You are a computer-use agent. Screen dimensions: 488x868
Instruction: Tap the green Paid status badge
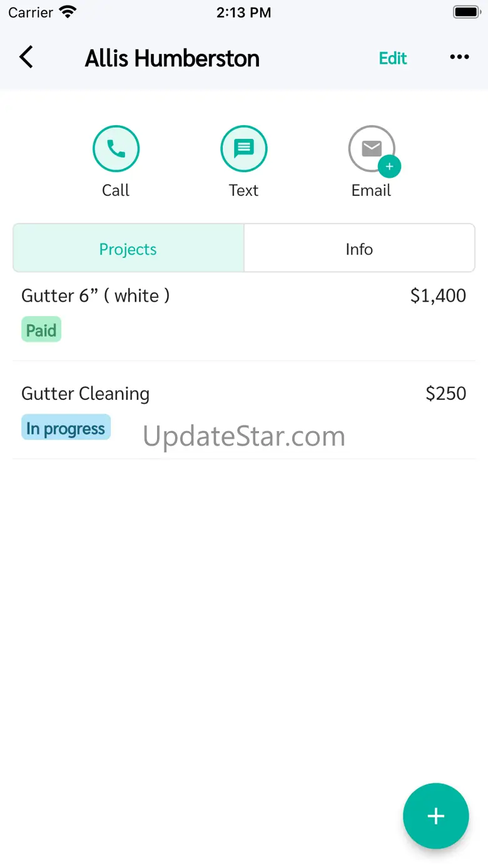pyautogui.click(x=41, y=330)
